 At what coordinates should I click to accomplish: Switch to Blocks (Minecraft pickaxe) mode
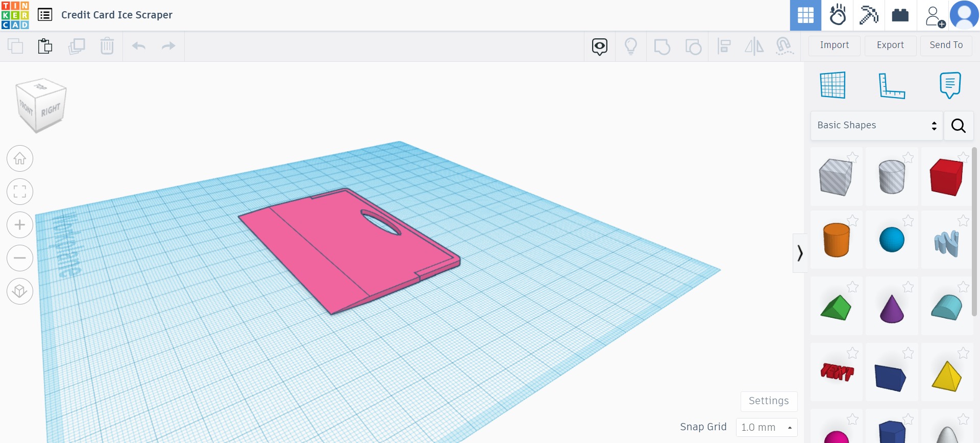coord(869,15)
